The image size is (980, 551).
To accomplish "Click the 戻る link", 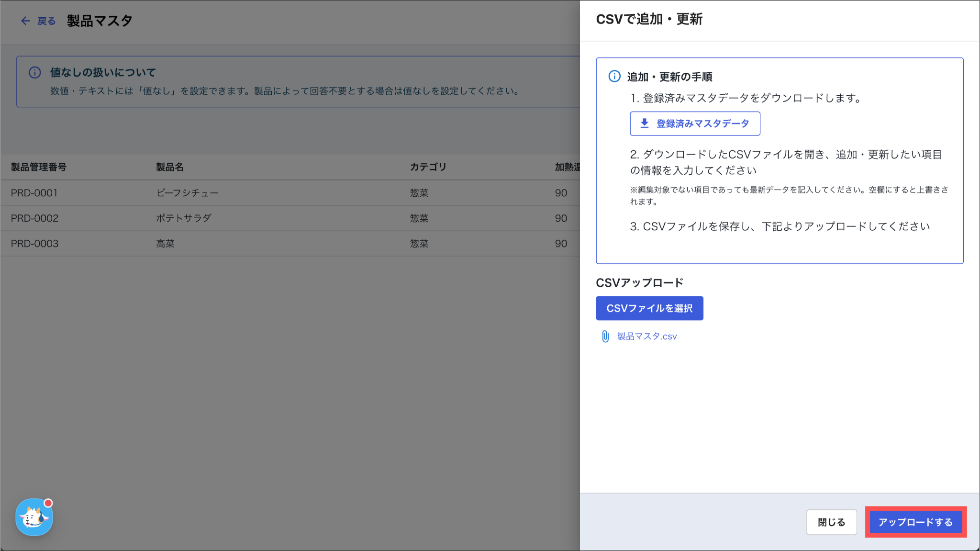I will pos(46,21).
